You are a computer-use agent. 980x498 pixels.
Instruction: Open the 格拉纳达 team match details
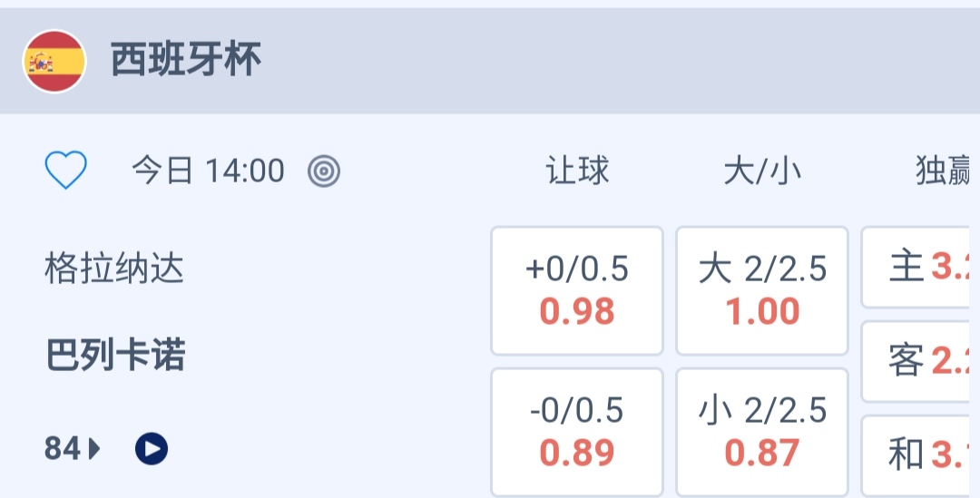pos(114,269)
